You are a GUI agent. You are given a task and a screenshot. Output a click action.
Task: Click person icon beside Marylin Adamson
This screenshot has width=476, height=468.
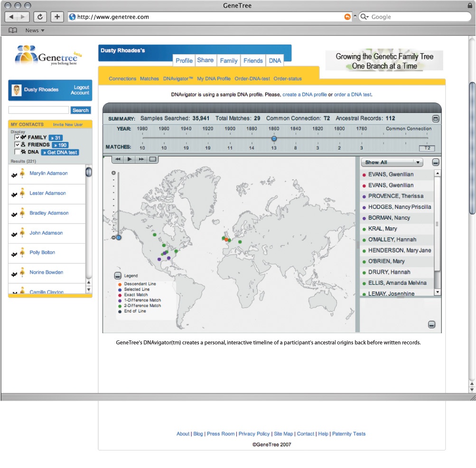[22, 173]
